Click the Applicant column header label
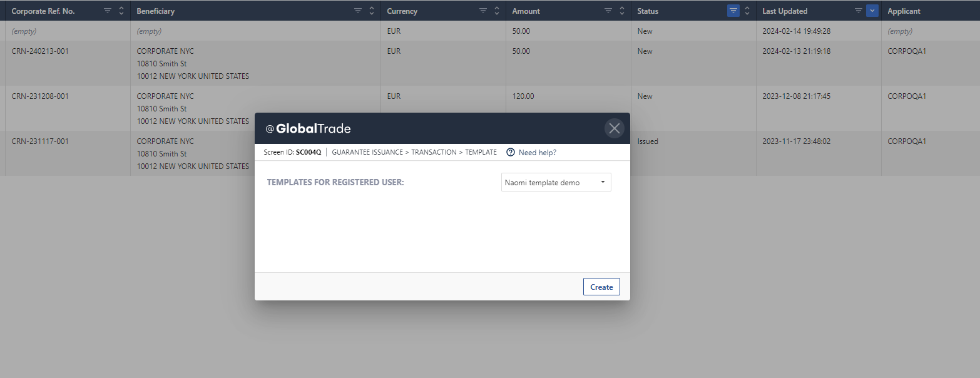 point(904,11)
